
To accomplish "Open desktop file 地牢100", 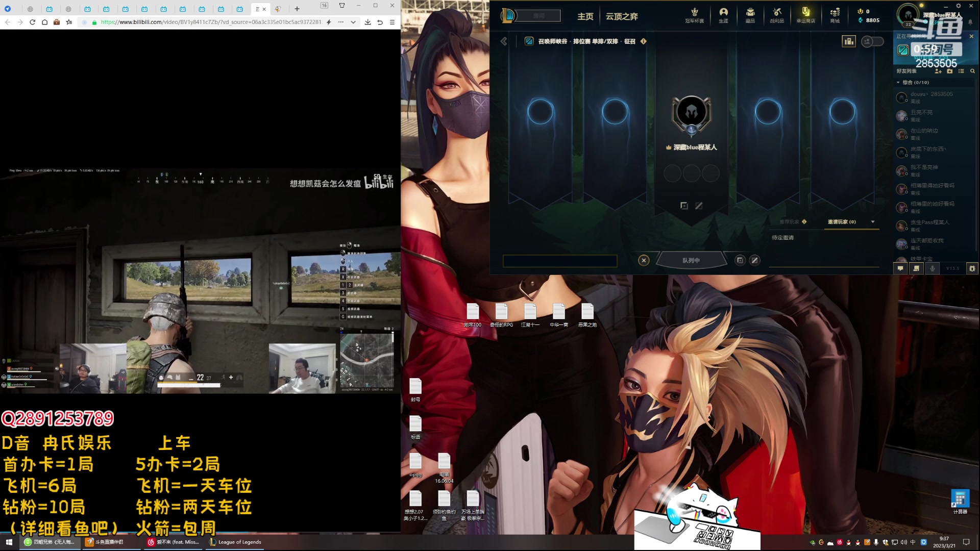I will (473, 315).
